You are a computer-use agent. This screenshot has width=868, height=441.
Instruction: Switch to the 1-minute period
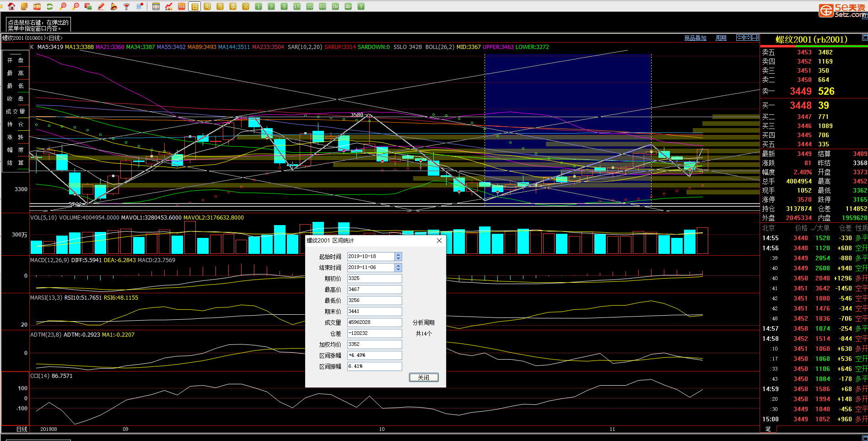259,6
